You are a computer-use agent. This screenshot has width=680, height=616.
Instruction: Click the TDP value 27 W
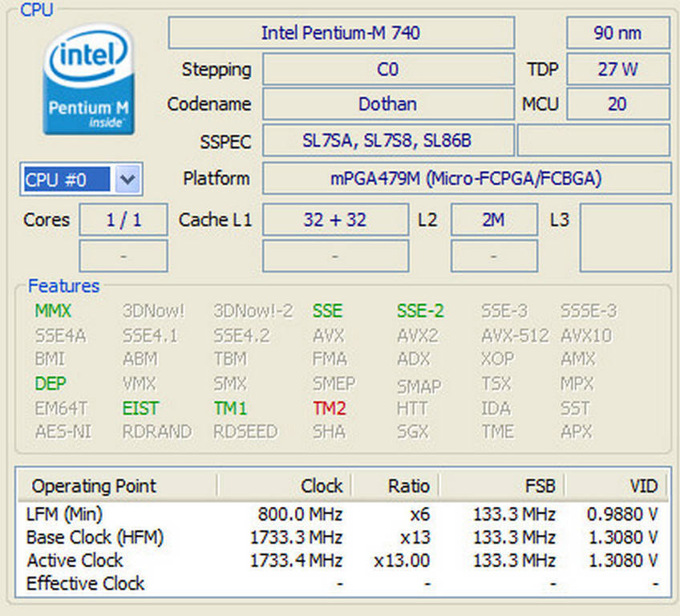[617, 70]
